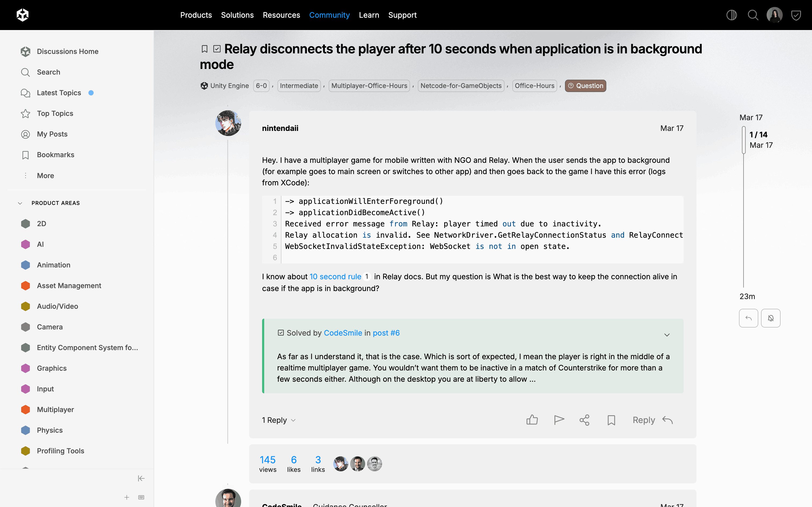Open search magnifier in top bar
This screenshot has width=812, height=507.
753,15
